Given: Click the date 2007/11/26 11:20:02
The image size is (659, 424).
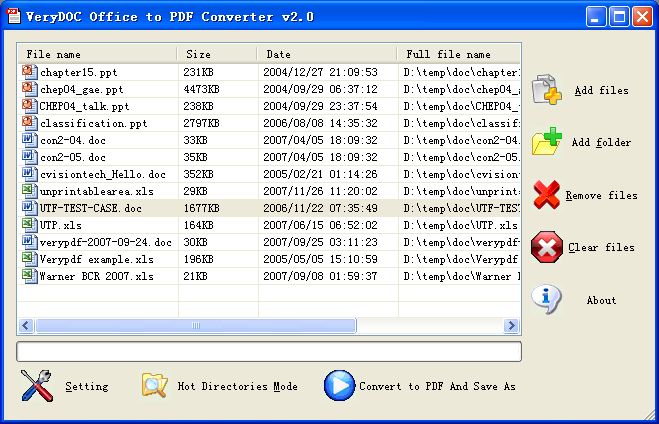Looking at the screenshot, I should [x=320, y=192].
